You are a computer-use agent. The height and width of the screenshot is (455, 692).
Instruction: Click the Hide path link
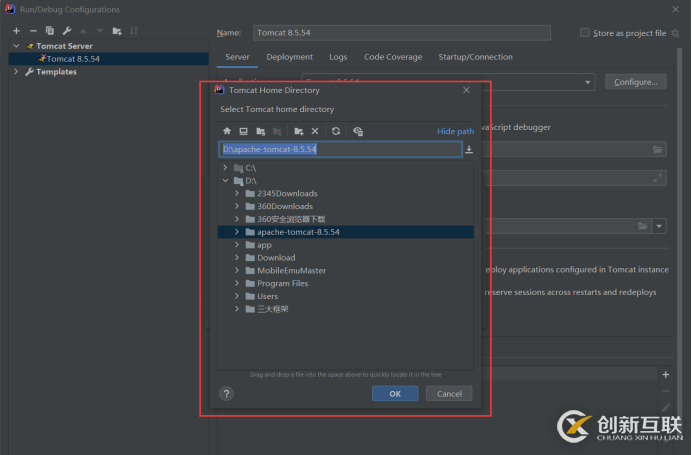coord(455,131)
